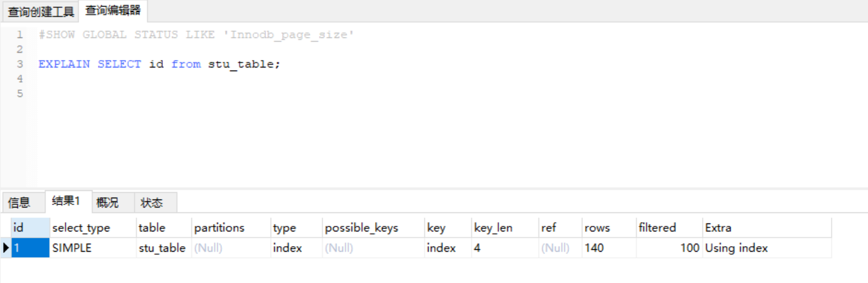Place cursor in EXPLAIN SELECT query line
The image size is (868, 283).
(x=160, y=64)
